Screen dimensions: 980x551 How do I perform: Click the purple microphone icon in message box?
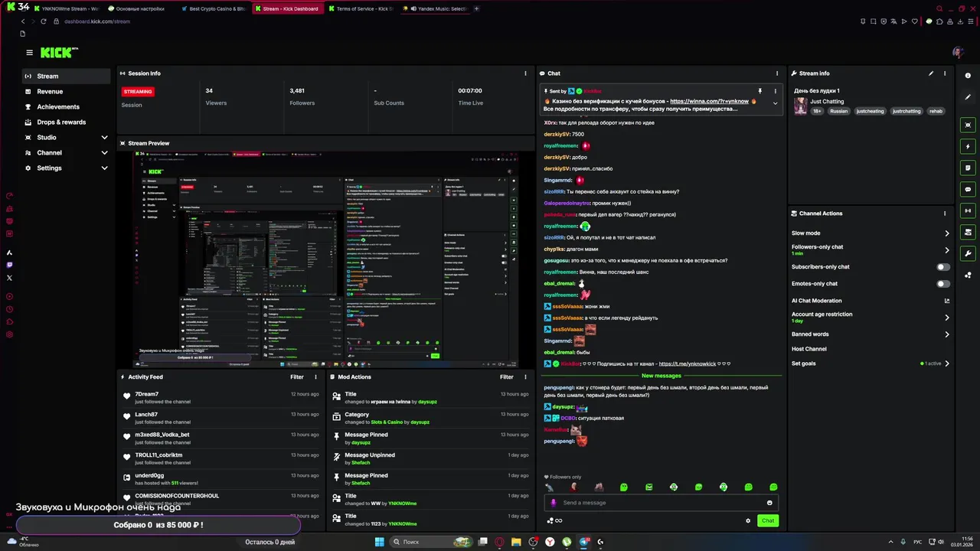[554, 503]
